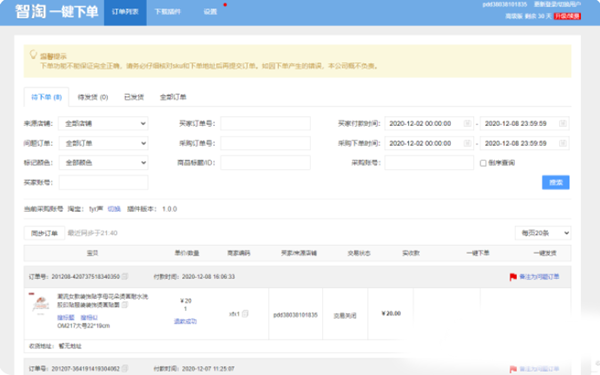Click red flag icon on order 201208
Screen dimensions: 600x375
(513, 277)
